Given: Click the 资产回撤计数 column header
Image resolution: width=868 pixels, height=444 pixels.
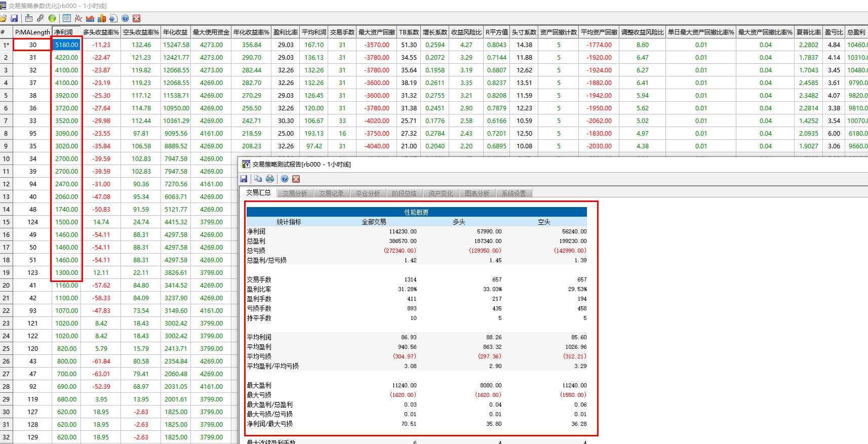Looking at the screenshot, I should [559, 32].
